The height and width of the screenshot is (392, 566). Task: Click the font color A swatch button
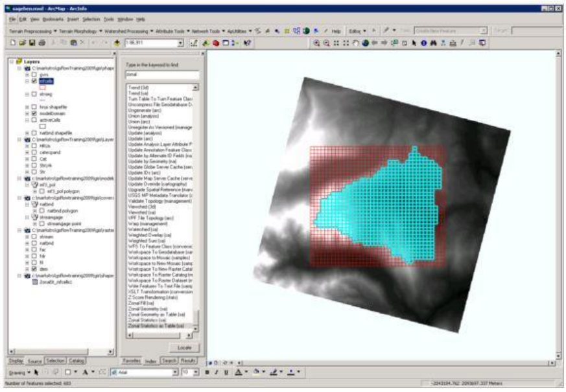tap(239, 372)
